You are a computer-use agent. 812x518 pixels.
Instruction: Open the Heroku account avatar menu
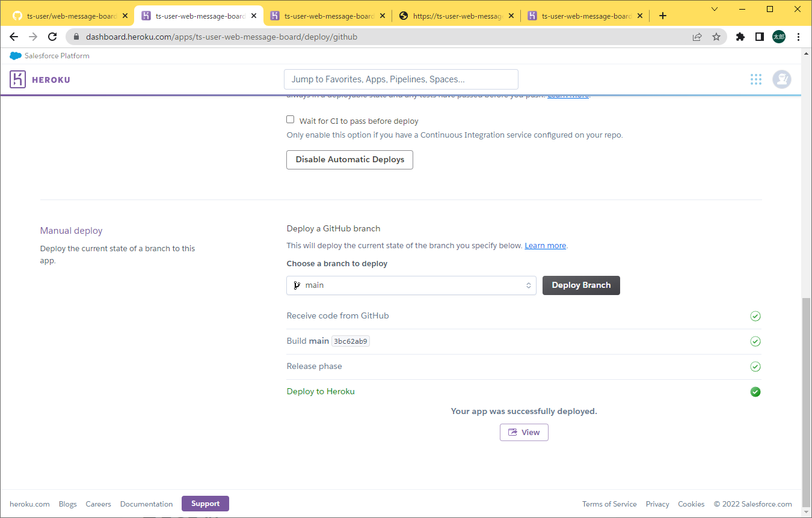pyautogui.click(x=782, y=79)
